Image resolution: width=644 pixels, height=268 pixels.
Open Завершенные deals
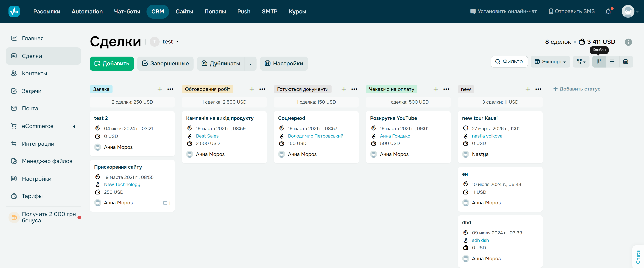(165, 64)
